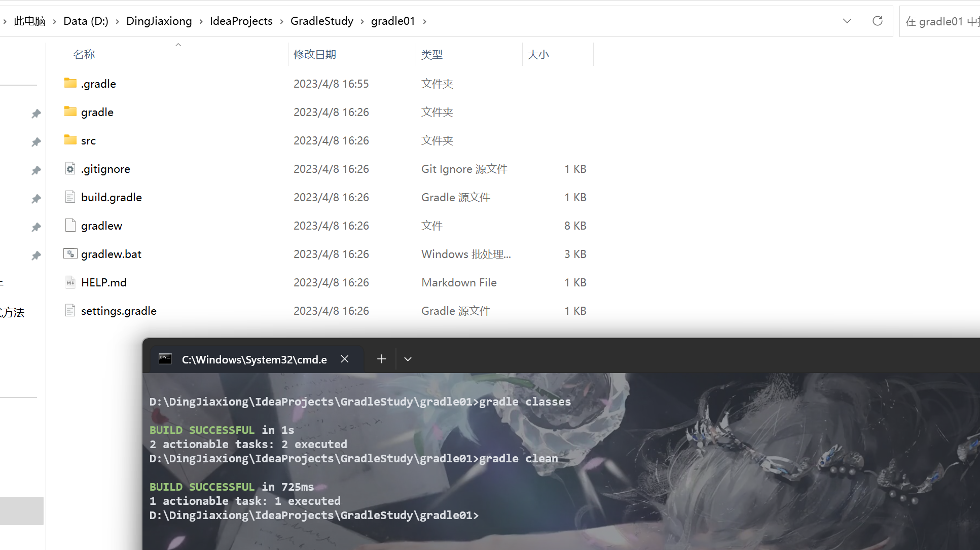Select the src folder icon
980x550 pixels.
(x=70, y=140)
